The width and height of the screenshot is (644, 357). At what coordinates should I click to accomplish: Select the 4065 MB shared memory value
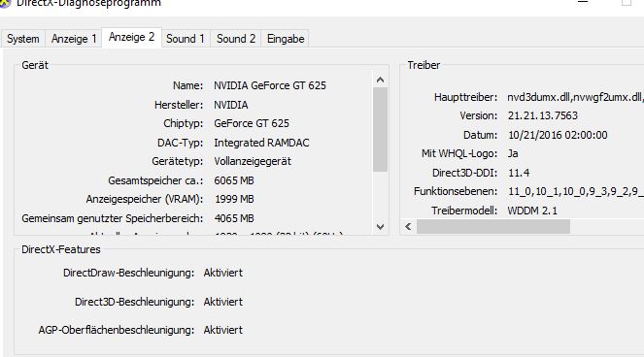click(x=234, y=218)
